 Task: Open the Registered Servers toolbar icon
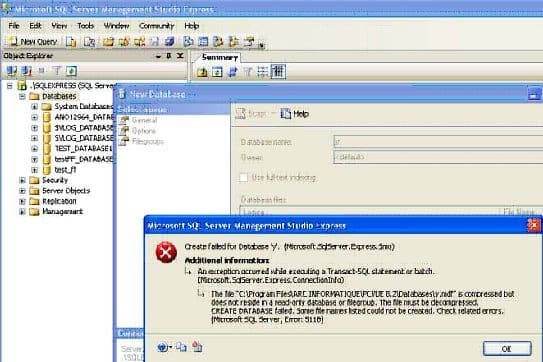188,42
